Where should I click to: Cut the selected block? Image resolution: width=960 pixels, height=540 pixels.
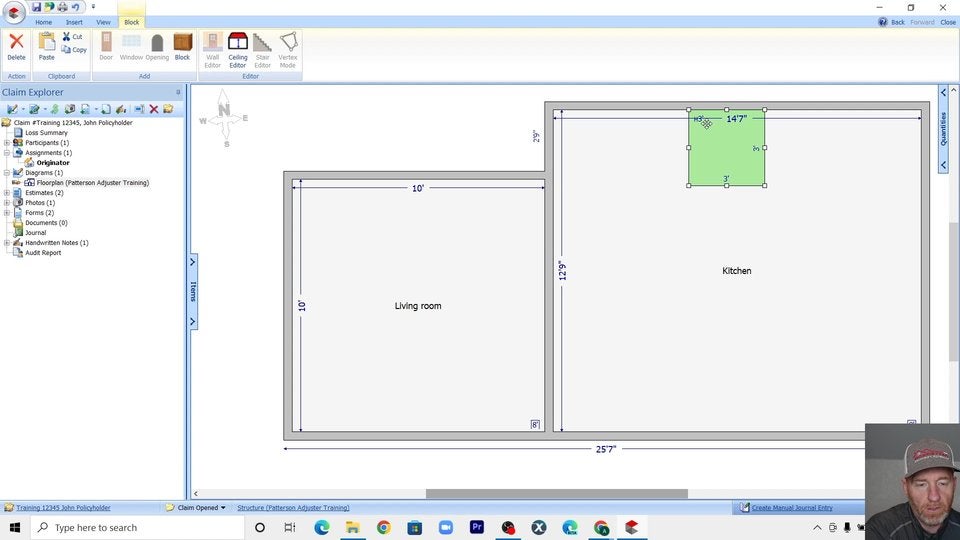pyautogui.click(x=72, y=37)
